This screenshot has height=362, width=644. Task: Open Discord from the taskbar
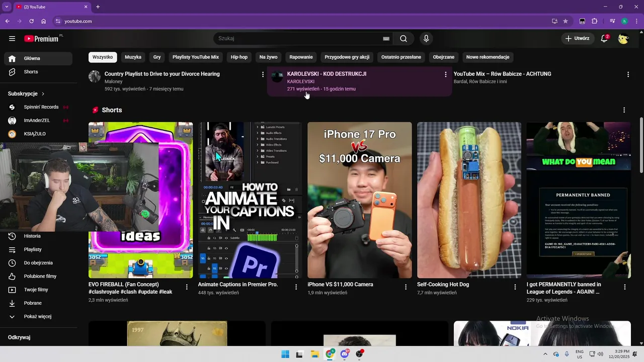coord(345,354)
